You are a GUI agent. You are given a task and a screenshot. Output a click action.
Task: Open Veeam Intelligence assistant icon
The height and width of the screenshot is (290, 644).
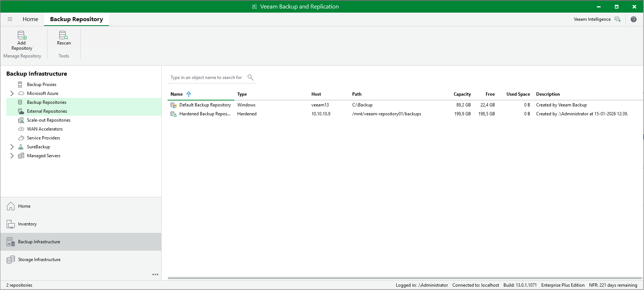[617, 19]
